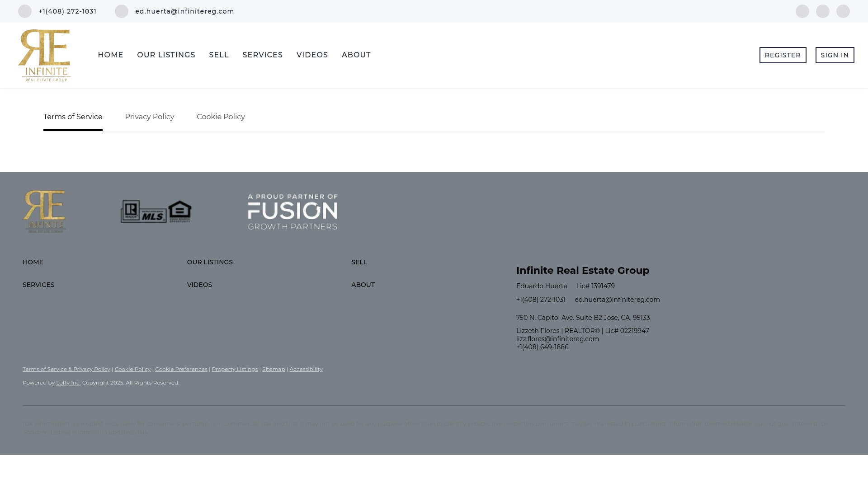
Task: Open SERVICES in the top navigation
Action: point(263,55)
